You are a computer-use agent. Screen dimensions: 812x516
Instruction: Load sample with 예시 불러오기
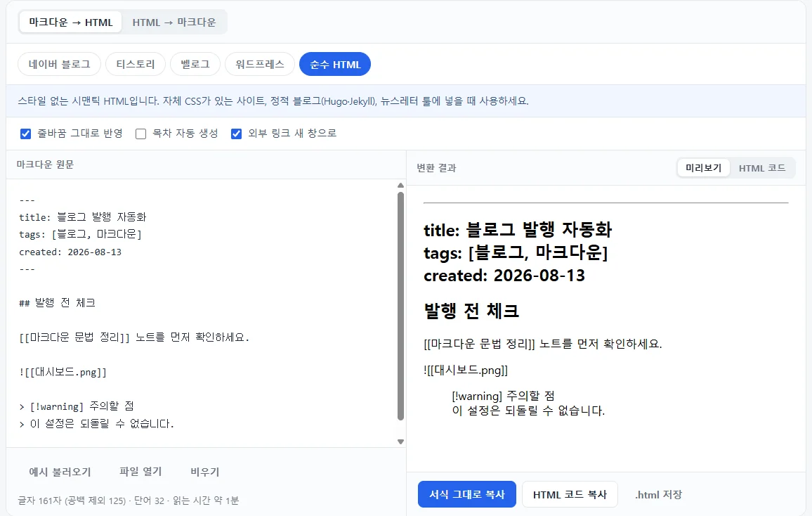click(x=60, y=472)
